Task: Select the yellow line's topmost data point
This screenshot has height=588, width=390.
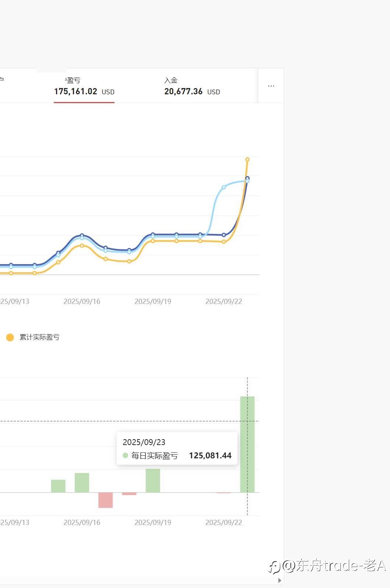Action: pos(247,160)
